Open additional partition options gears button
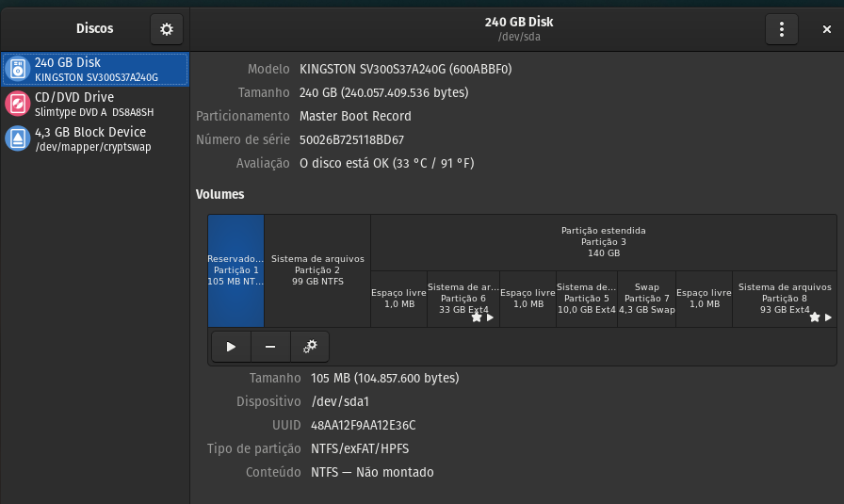 click(x=310, y=347)
